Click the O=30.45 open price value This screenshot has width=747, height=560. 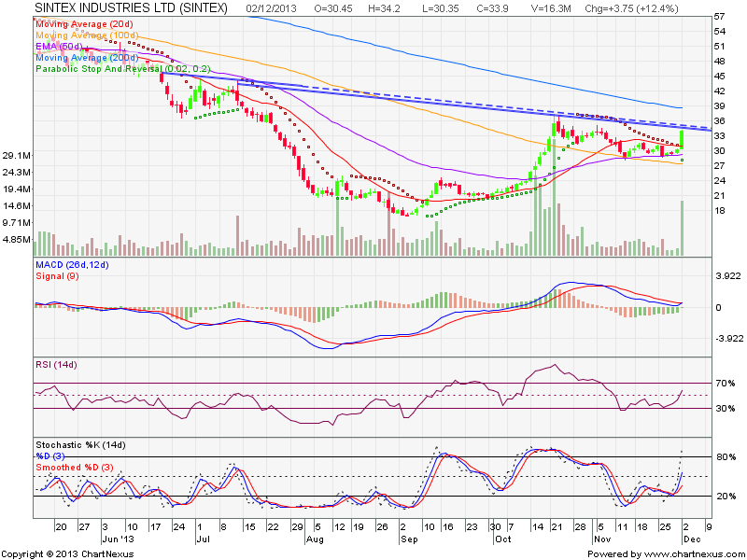(333, 8)
